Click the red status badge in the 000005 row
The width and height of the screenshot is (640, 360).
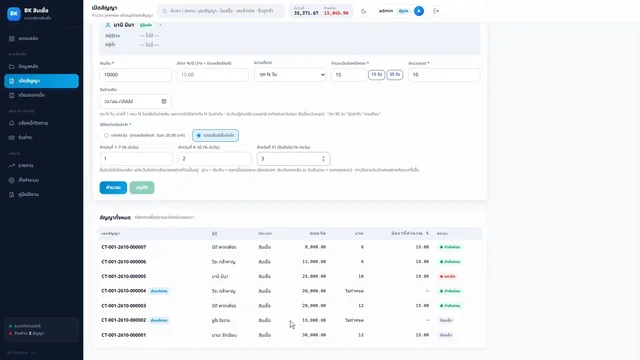tap(448, 276)
